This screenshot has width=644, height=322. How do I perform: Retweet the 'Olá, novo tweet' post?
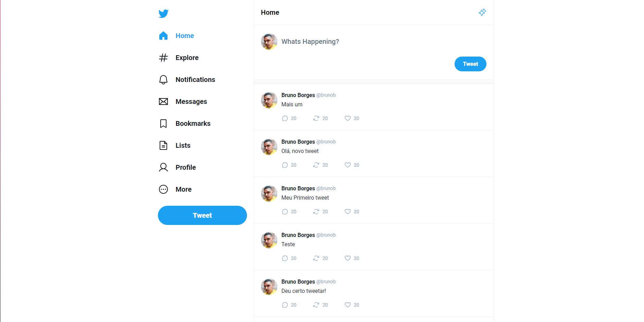(x=316, y=165)
